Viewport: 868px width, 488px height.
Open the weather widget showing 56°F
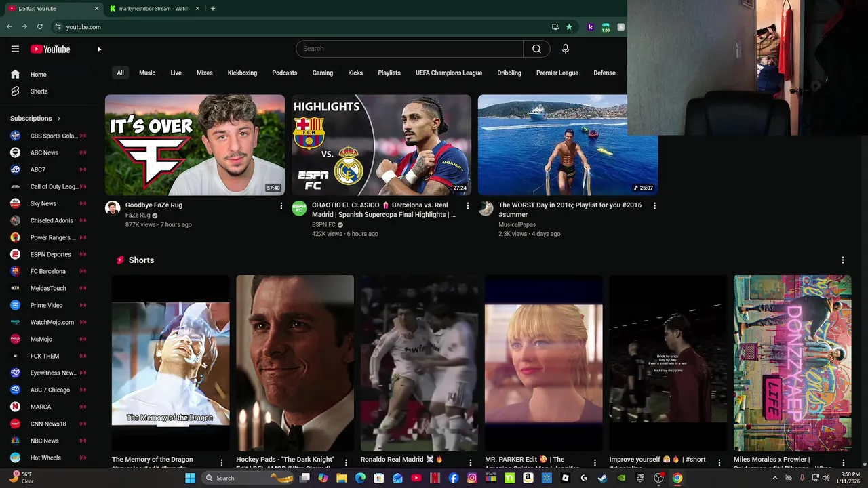22,478
